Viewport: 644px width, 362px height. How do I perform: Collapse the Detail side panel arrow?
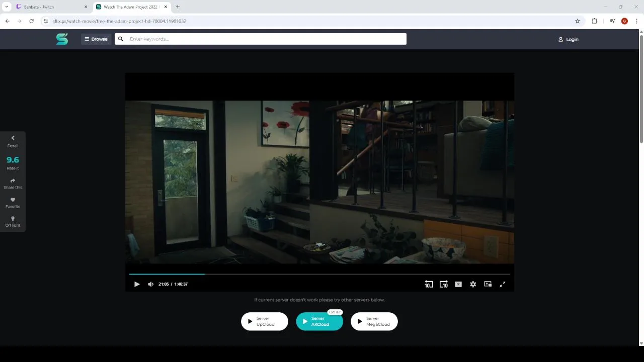pyautogui.click(x=13, y=138)
